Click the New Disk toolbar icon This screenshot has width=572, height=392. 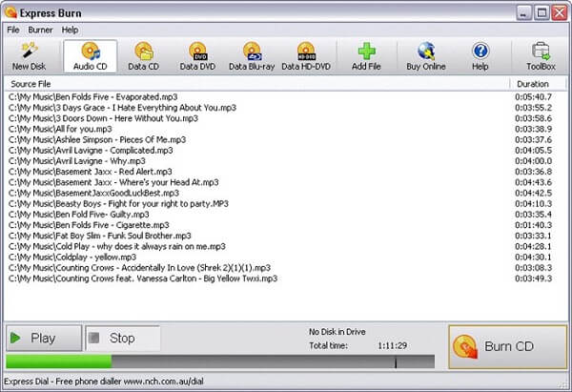30,57
